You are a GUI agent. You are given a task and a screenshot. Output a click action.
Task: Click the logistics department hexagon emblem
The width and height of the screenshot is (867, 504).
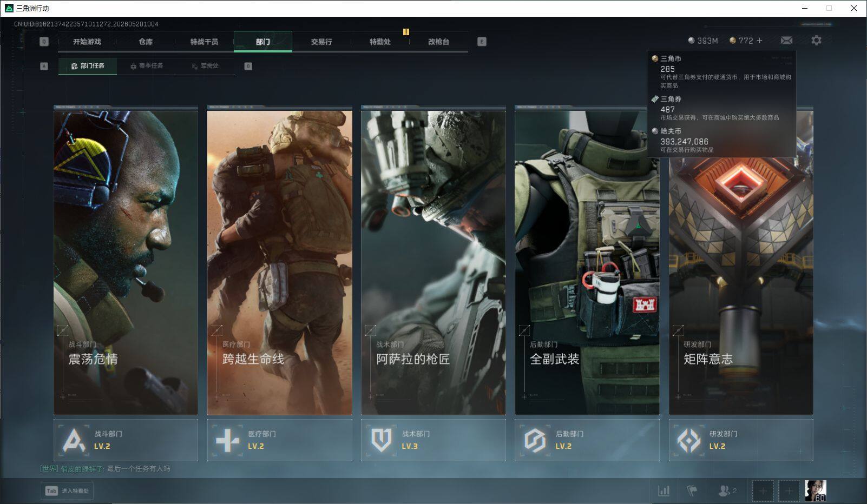point(535,440)
